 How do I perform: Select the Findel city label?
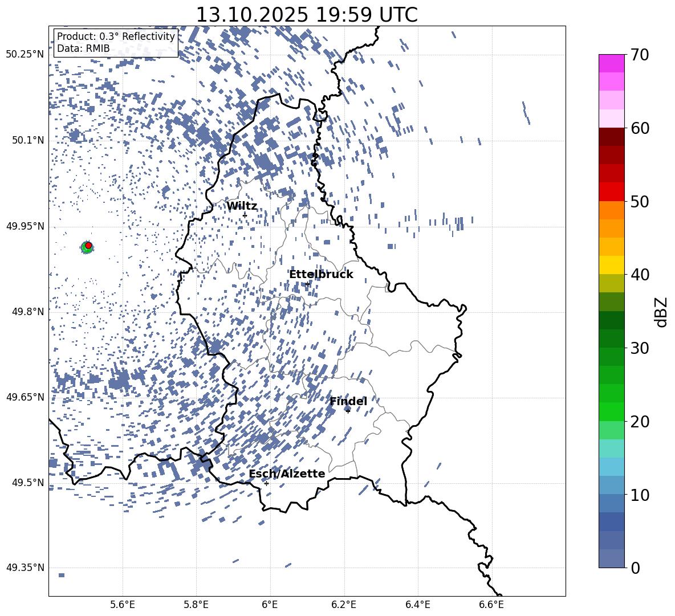click(x=348, y=401)
